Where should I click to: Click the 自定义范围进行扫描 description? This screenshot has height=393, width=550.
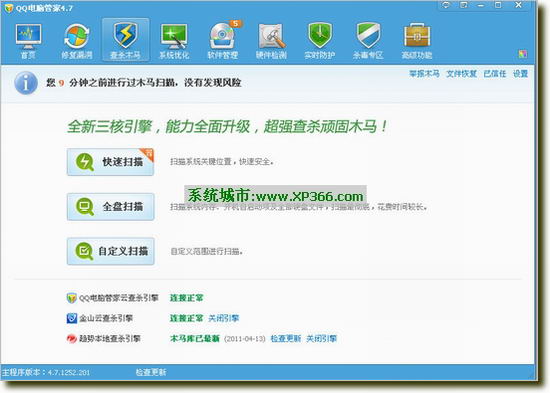click(206, 251)
